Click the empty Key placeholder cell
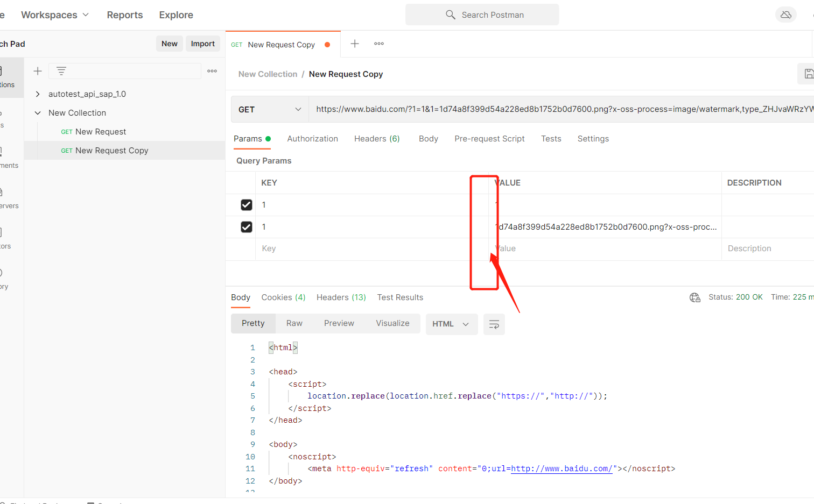 [x=371, y=249]
